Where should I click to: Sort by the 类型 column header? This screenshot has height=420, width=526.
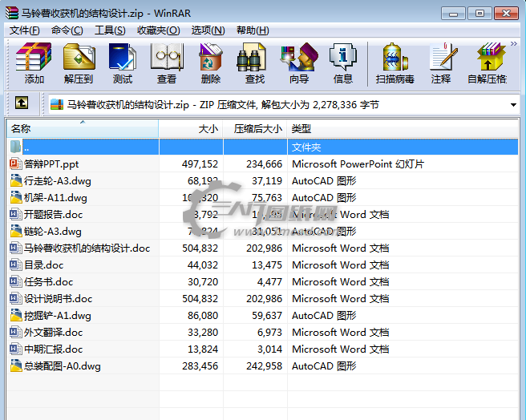403,128
